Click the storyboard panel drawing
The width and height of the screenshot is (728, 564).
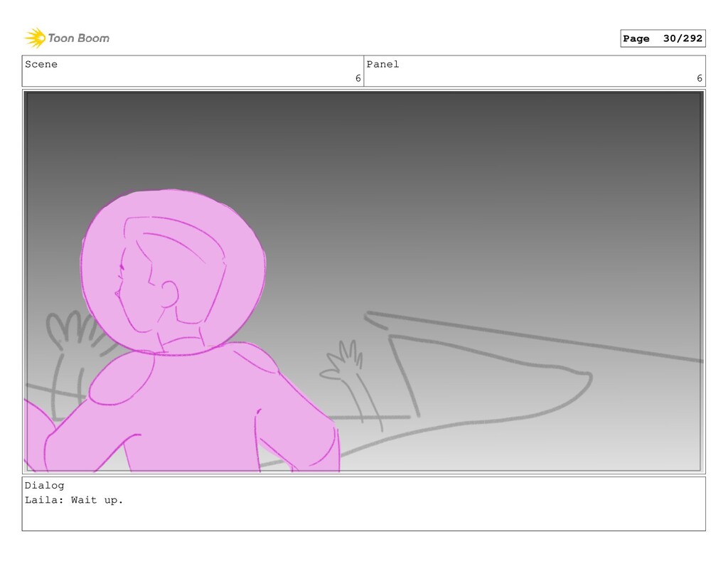(x=363, y=282)
